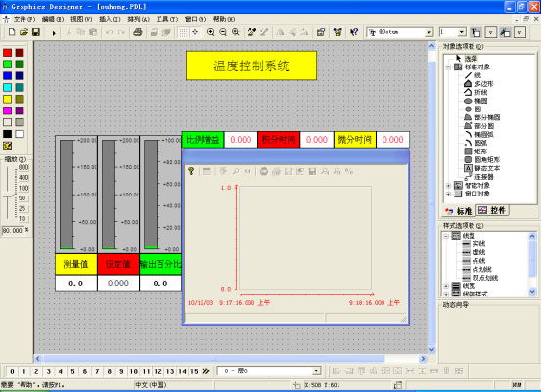Open the 工具 menu
The image size is (541, 392).
click(167, 19)
